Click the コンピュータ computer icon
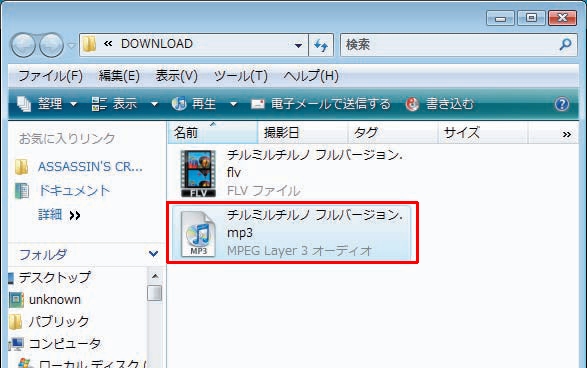 pos(16,344)
